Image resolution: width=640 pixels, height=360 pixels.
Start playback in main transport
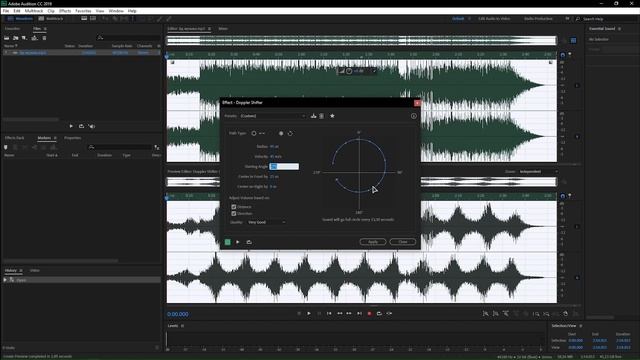309,313
